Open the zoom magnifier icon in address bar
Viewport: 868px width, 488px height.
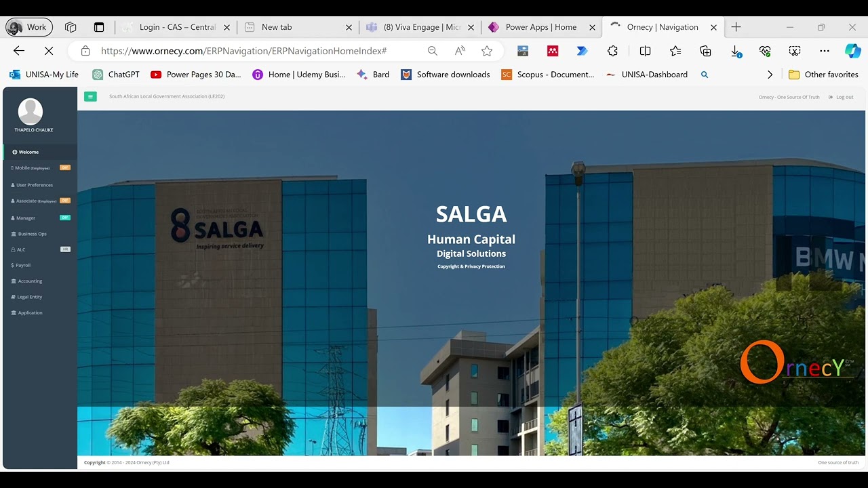433,51
